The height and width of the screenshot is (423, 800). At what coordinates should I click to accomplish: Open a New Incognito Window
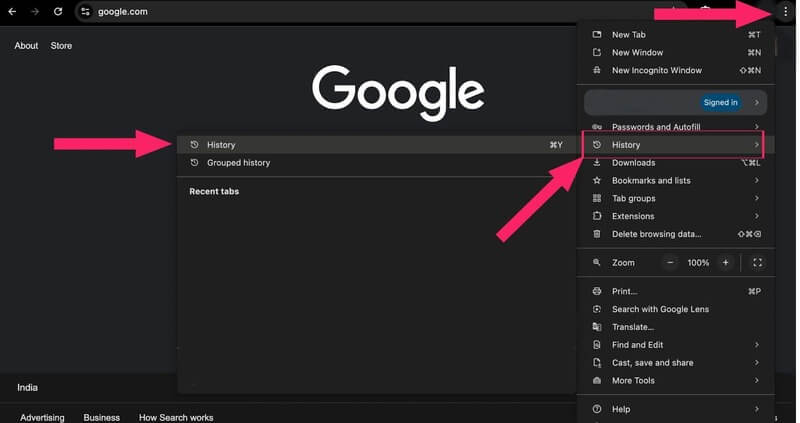[x=676, y=70]
